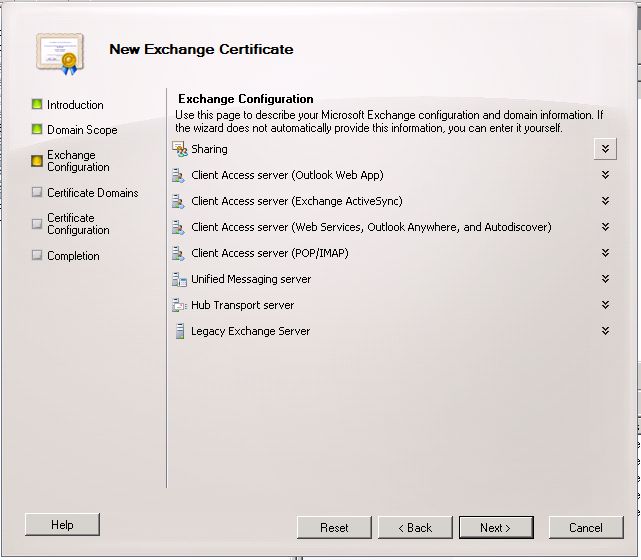Select the Certificate Domains wizard step
The height and width of the screenshot is (560, 641).
pyautogui.click(x=93, y=193)
